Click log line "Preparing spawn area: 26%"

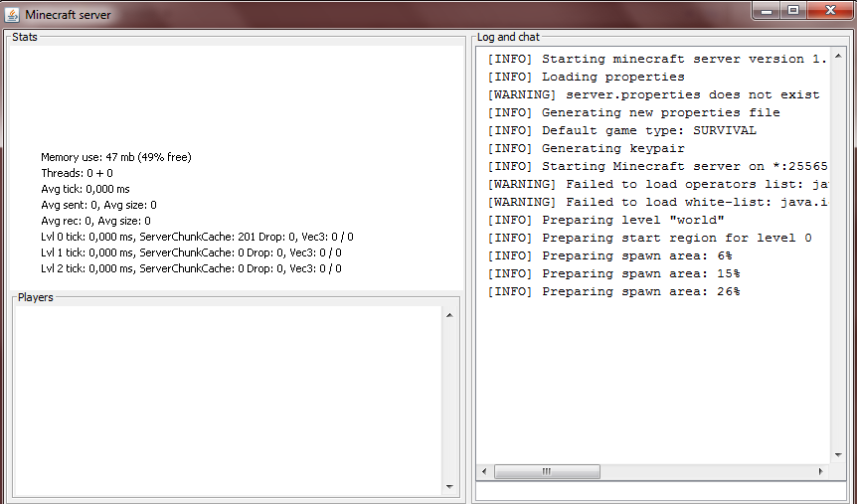point(613,292)
